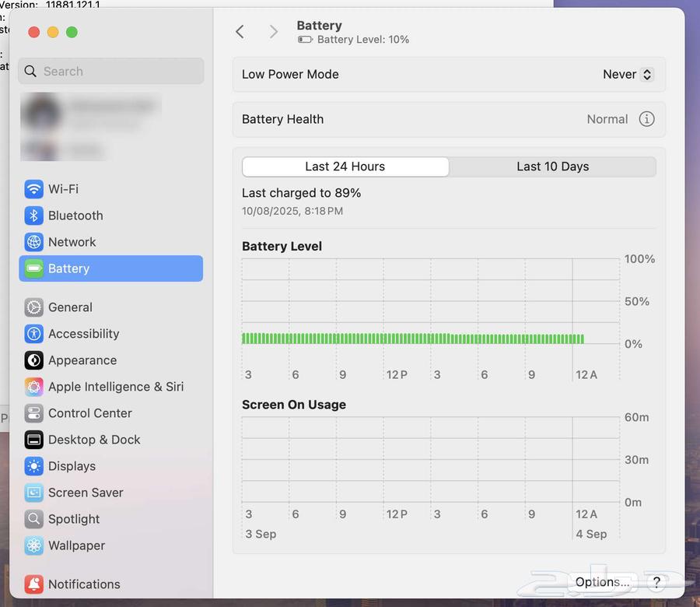Open Low Power Mode dropdown
The width and height of the screenshot is (700, 607).
(628, 75)
